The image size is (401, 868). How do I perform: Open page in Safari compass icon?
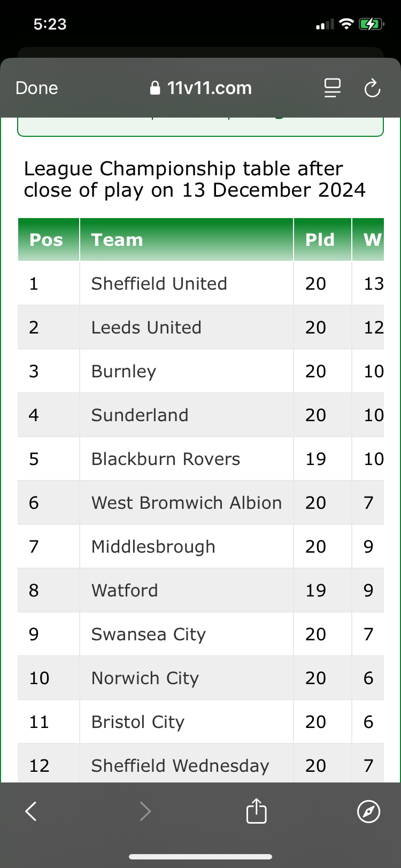[368, 811]
